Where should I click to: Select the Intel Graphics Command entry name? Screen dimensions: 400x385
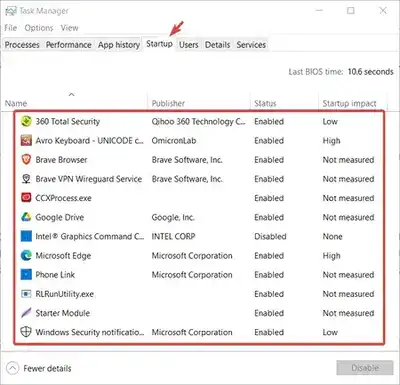90,236
